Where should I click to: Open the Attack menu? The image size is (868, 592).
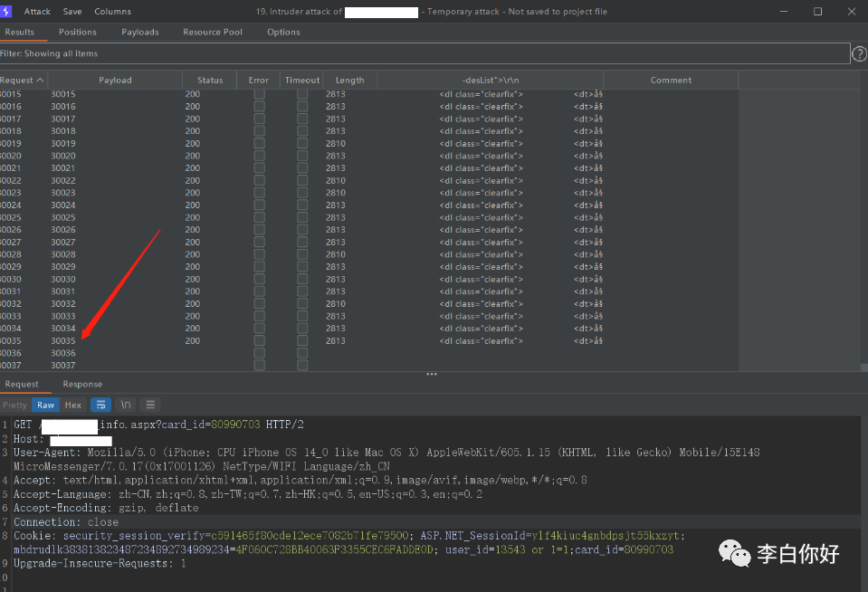[x=37, y=12]
